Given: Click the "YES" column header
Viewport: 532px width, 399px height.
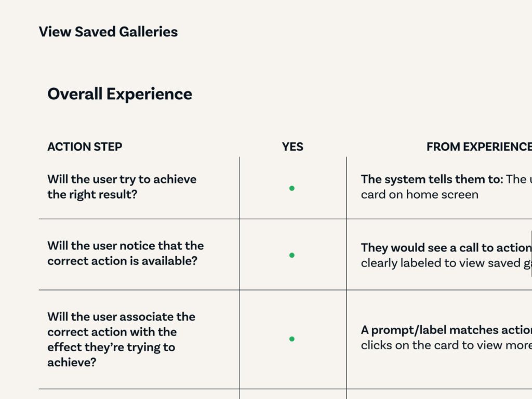Looking at the screenshot, I should point(292,147).
